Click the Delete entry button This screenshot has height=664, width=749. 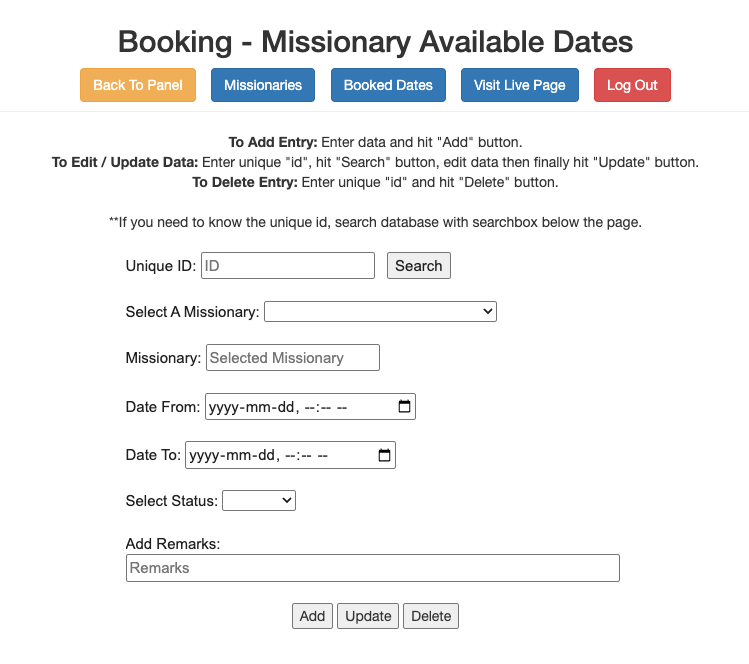tap(431, 616)
